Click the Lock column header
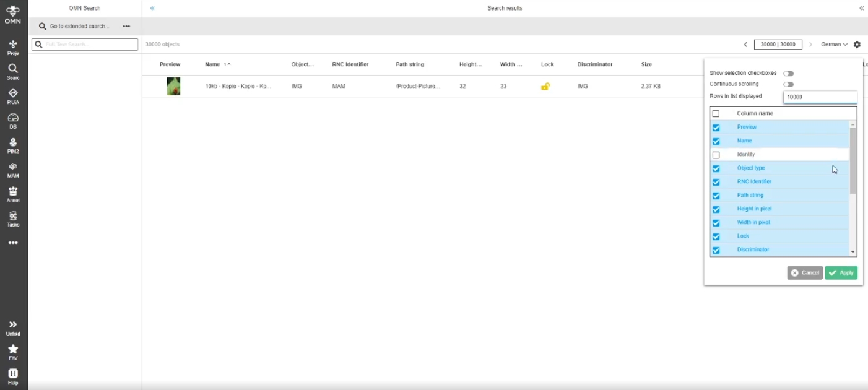This screenshot has width=868, height=390. [547, 64]
